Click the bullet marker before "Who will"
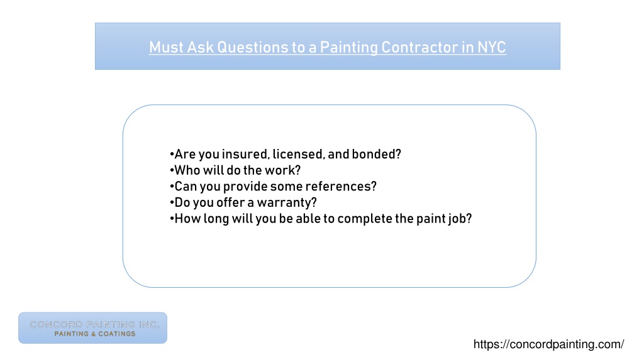Screen dimensions: 644x362 (x=172, y=170)
